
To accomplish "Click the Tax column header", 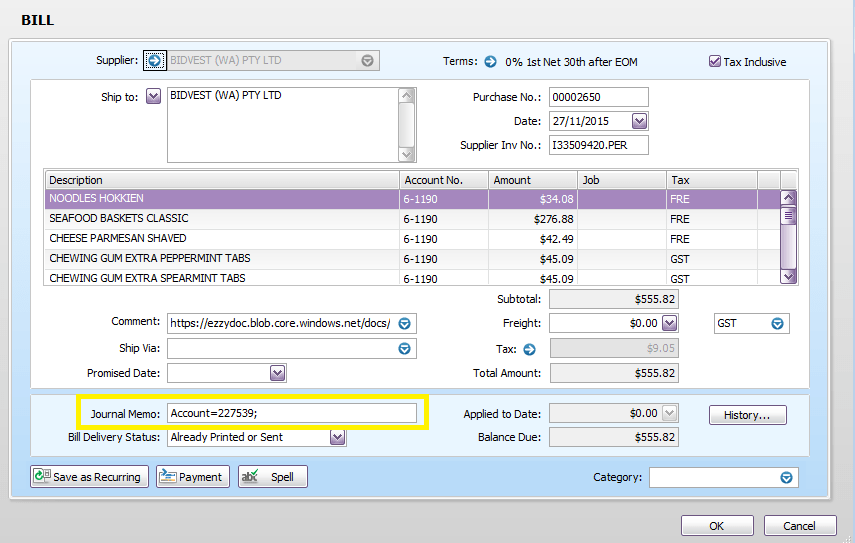I will tap(712, 180).
